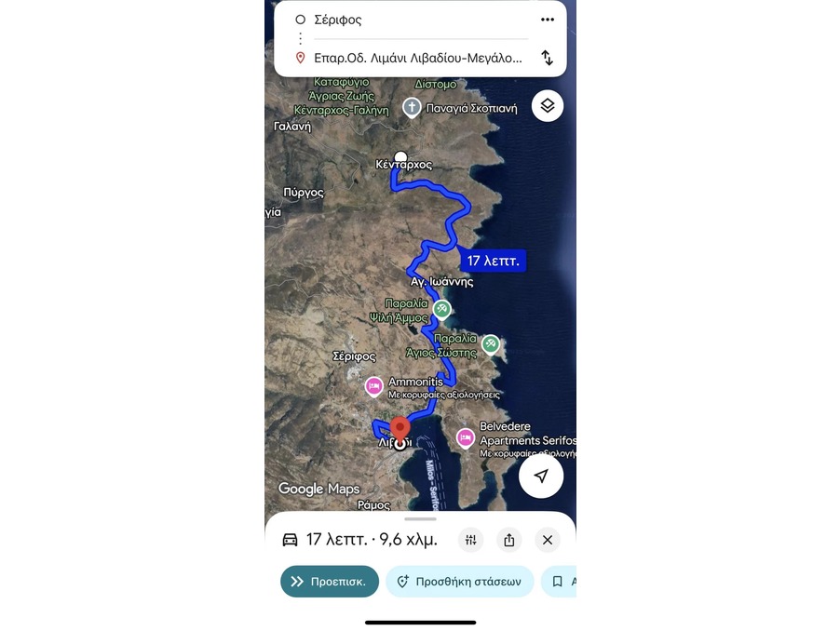Select the Ammonitis hotel pin
840x631 pixels.
pyautogui.click(x=373, y=386)
